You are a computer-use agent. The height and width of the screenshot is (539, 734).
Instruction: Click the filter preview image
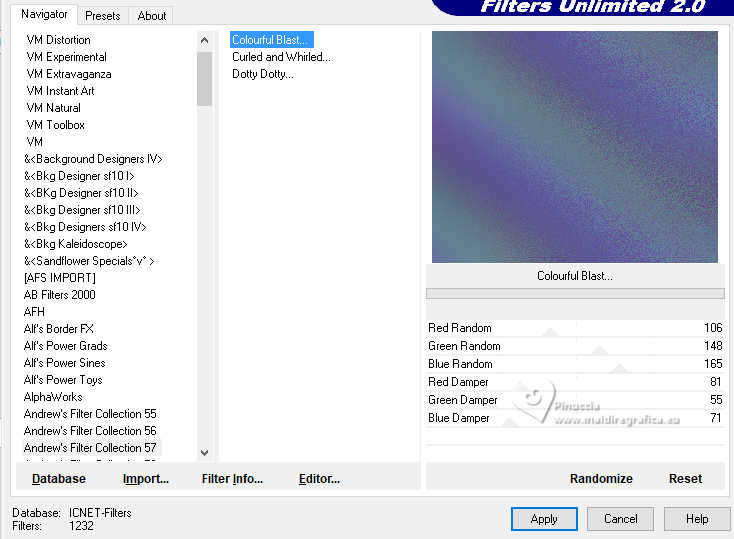574,147
